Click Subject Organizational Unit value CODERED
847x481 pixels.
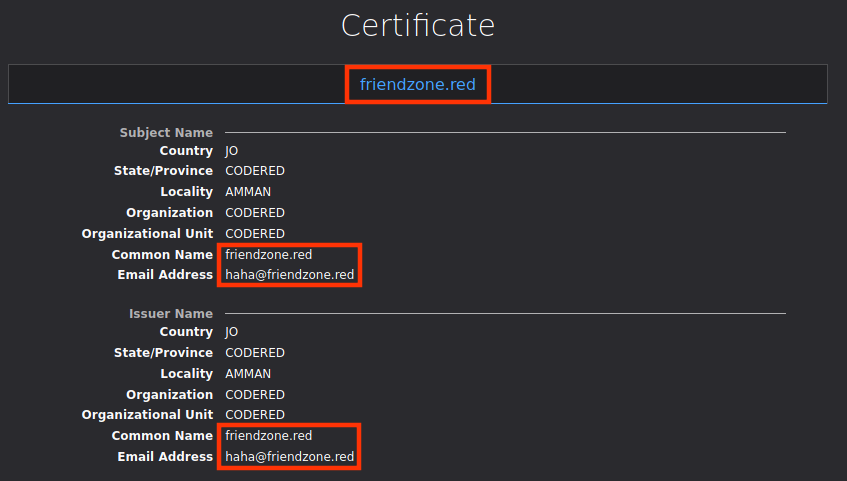pyautogui.click(x=255, y=234)
